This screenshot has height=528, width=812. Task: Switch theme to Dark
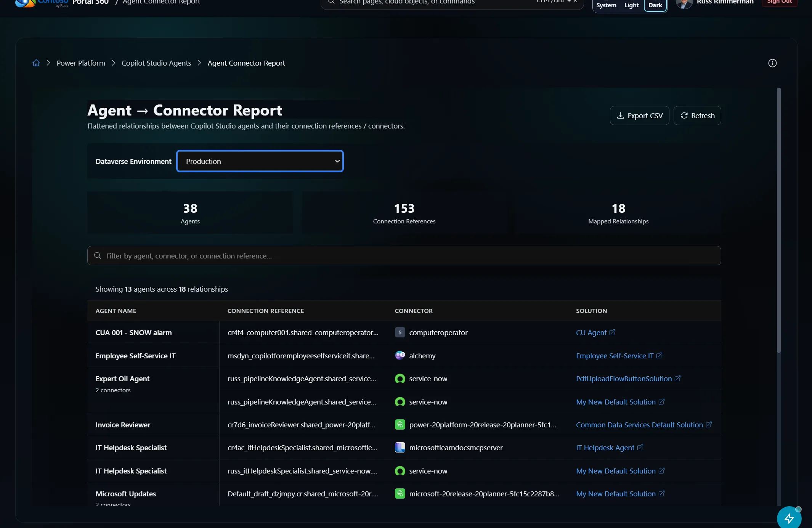pos(655,5)
